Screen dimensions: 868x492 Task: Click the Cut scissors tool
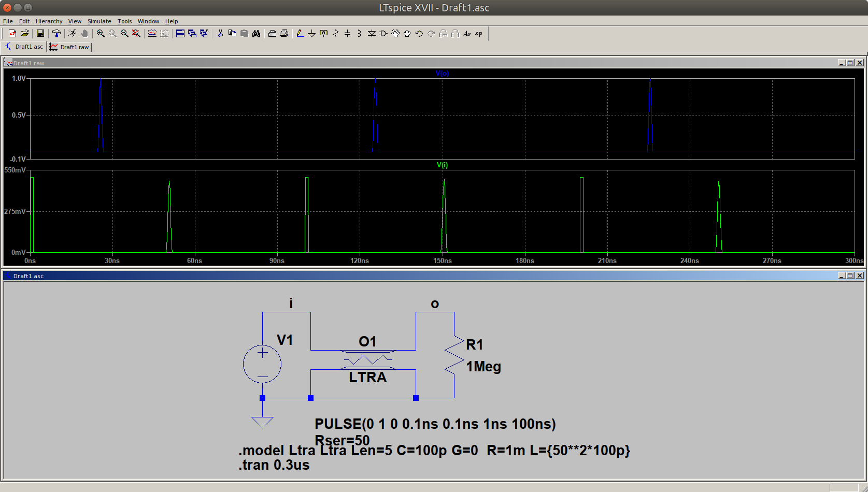pyautogui.click(x=220, y=34)
